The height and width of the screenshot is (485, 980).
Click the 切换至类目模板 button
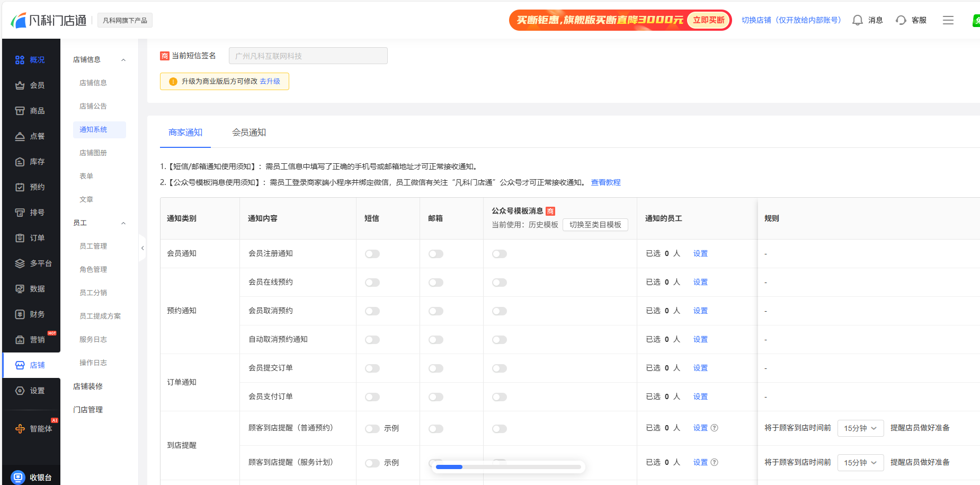coord(595,225)
